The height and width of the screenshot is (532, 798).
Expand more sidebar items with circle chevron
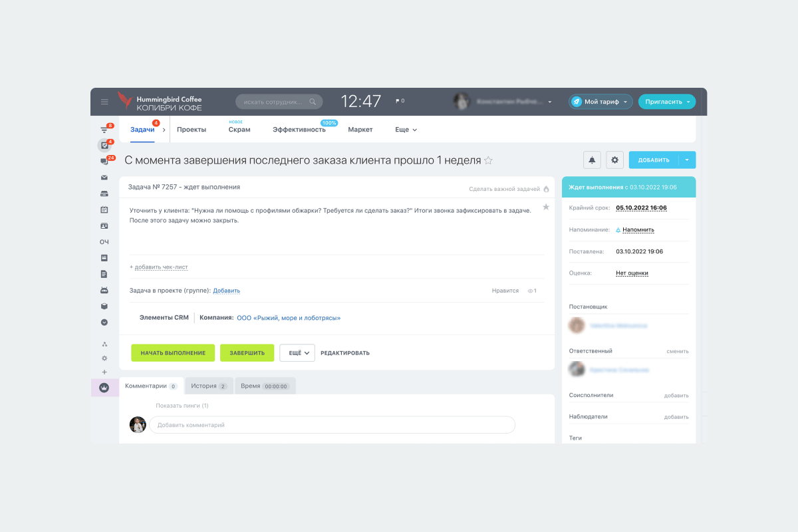click(x=104, y=322)
